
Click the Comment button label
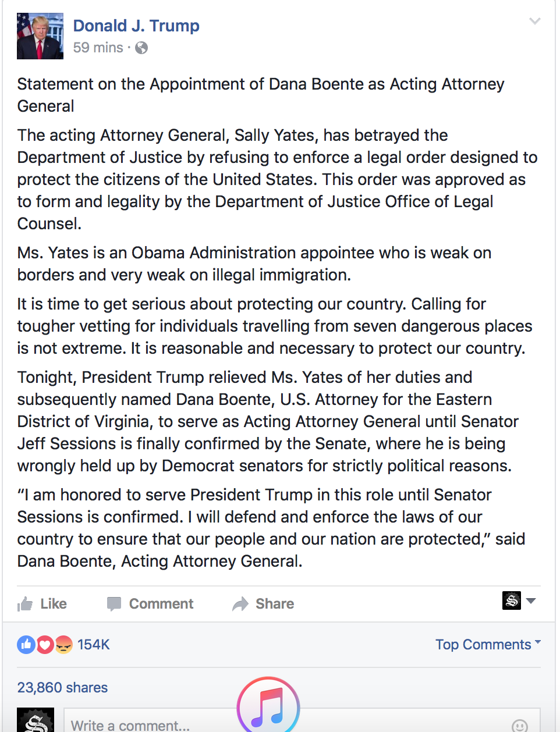point(161,604)
